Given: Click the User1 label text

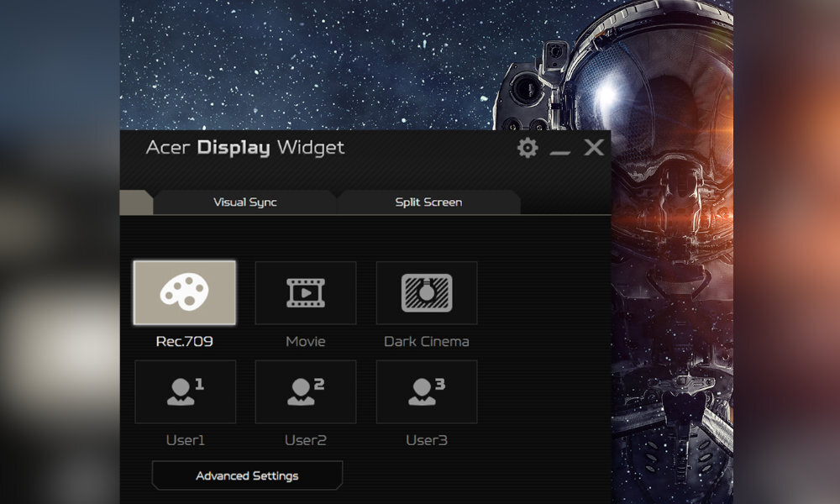Looking at the screenshot, I should click(186, 439).
